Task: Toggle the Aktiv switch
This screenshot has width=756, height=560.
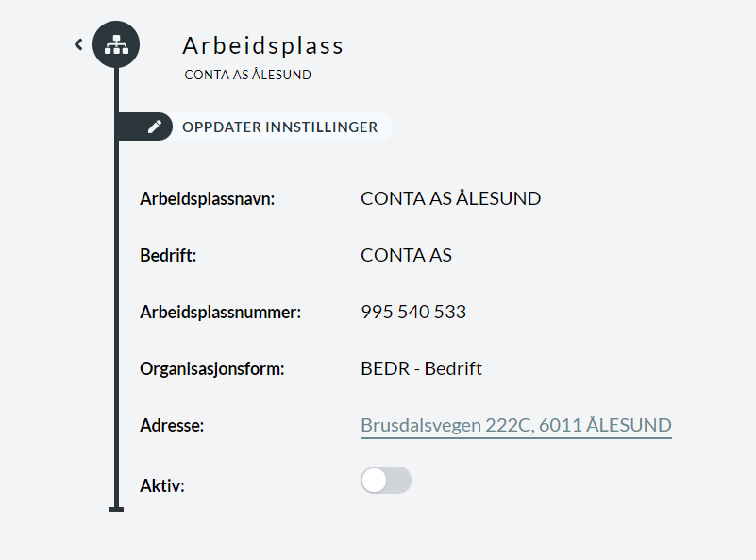Action: (x=386, y=481)
